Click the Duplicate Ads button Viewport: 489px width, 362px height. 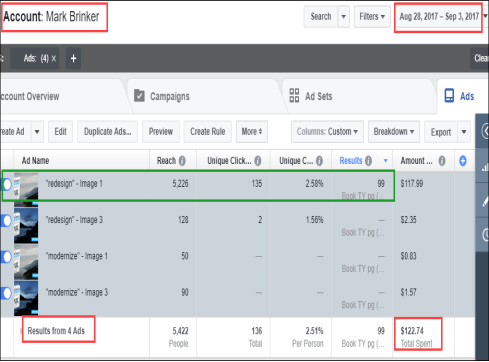pos(107,132)
